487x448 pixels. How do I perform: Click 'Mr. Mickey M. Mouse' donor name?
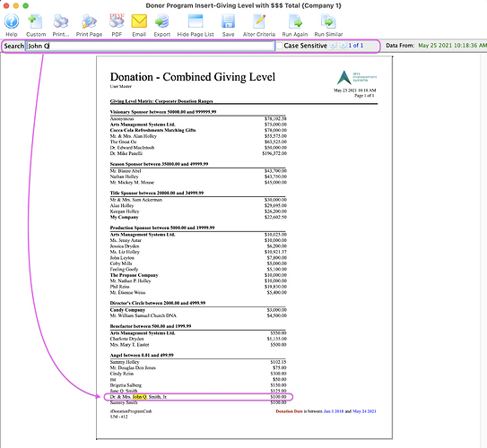[x=132, y=183]
